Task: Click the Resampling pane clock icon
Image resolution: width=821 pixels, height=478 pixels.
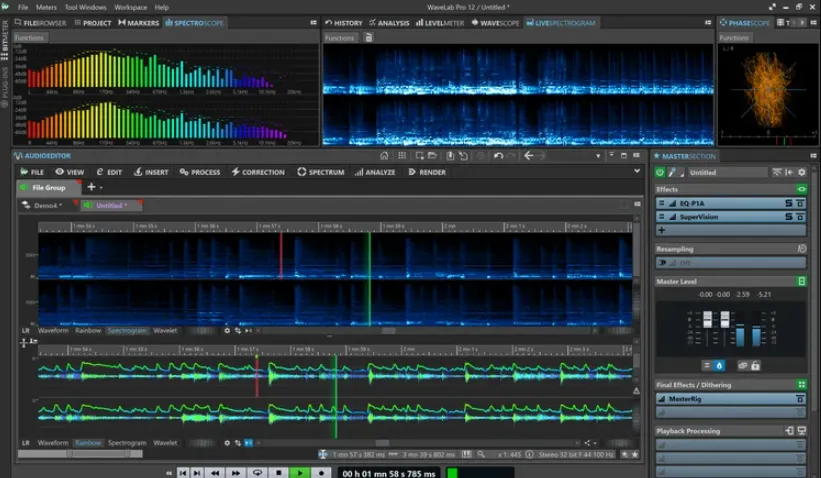Action: click(801, 249)
